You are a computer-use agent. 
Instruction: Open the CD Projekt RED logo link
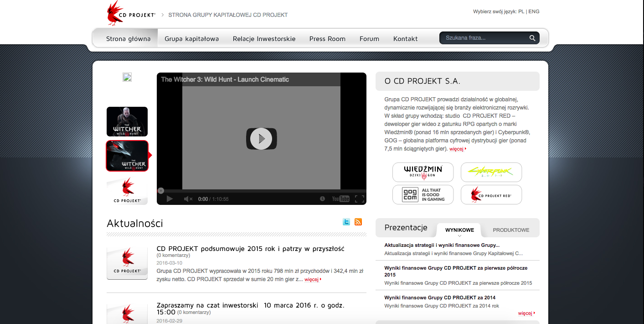point(491,194)
